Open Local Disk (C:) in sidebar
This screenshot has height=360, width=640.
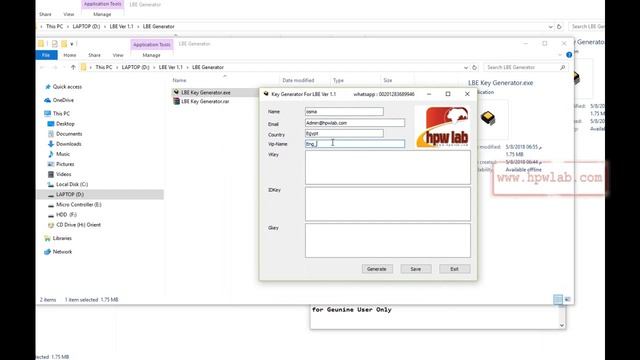72,184
